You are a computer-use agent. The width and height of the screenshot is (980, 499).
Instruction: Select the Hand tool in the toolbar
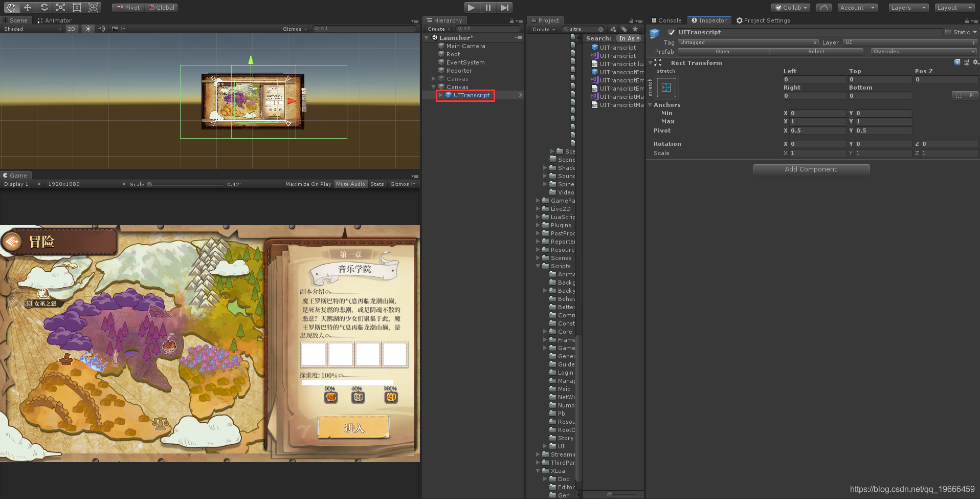10,7
